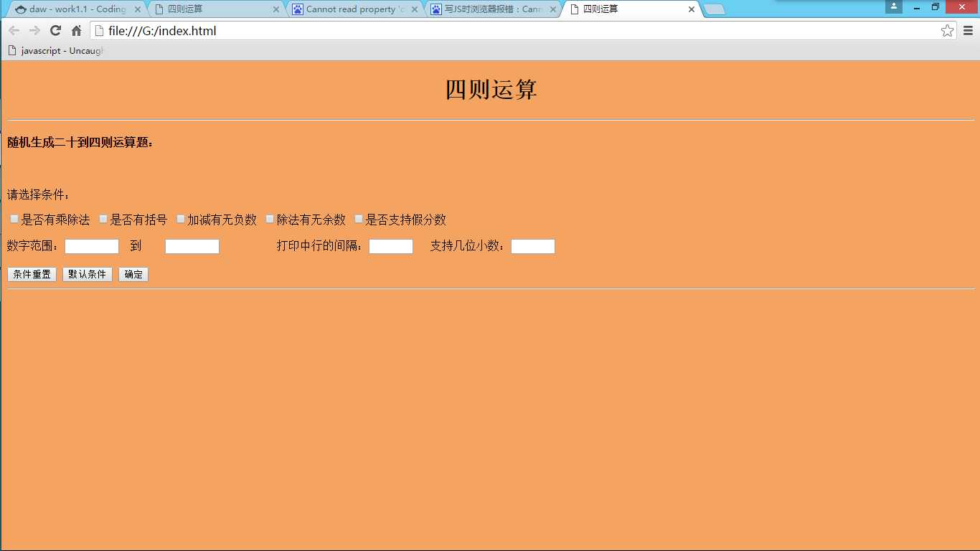The height and width of the screenshot is (551, 980).
Task: Go to the browser Home page
Action: pos(76,31)
